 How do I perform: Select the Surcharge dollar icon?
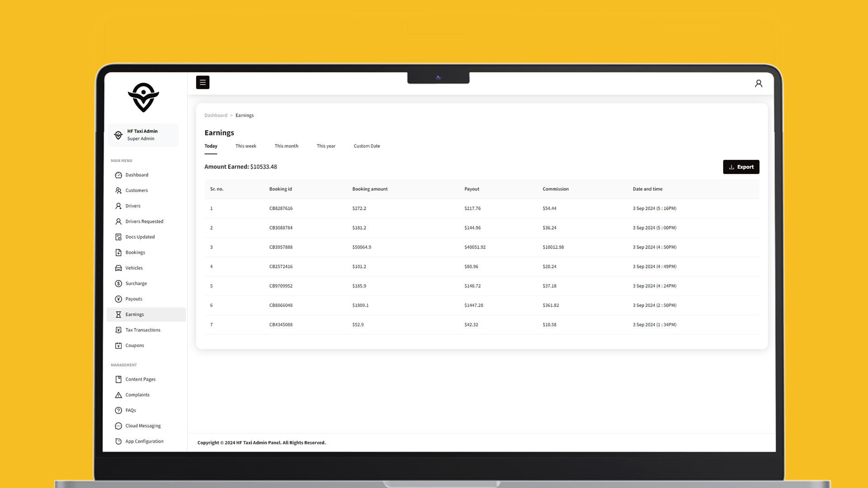pos(118,284)
